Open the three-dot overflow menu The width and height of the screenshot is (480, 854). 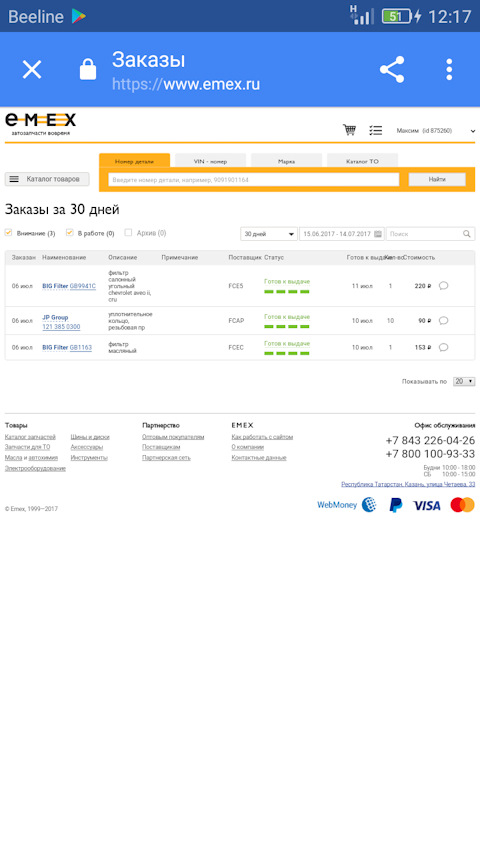click(x=449, y=70)
